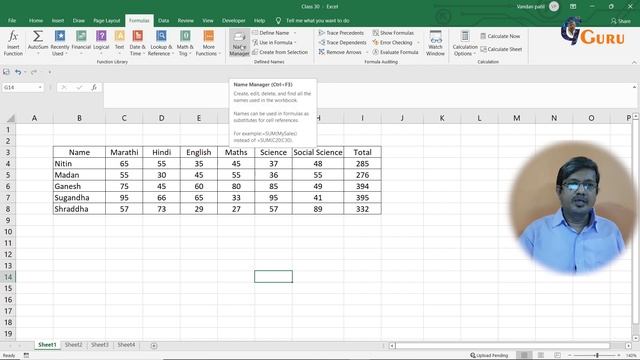Image resolution: width=640 pixels, height=360 pixels.
Task: Open Math & Trig functions
Action: 185,43
